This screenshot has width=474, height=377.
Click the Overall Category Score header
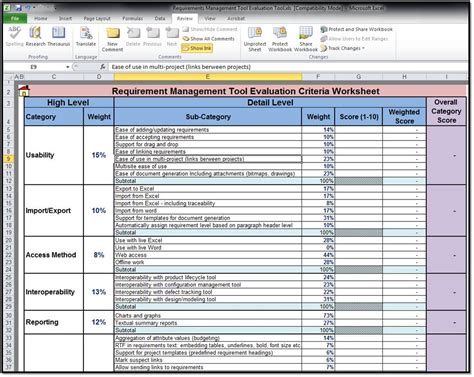[446, 111]
